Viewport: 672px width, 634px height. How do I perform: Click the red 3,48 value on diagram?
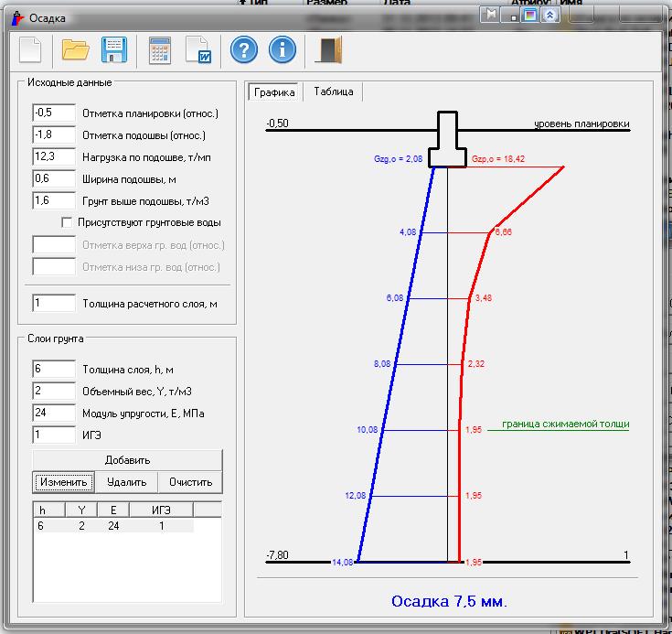484,297
